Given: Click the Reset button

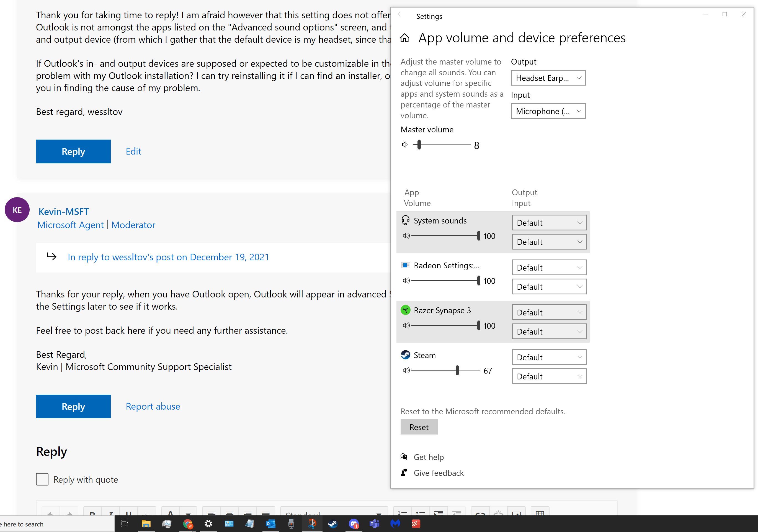Looking at the screenshot, I should 419,427.
